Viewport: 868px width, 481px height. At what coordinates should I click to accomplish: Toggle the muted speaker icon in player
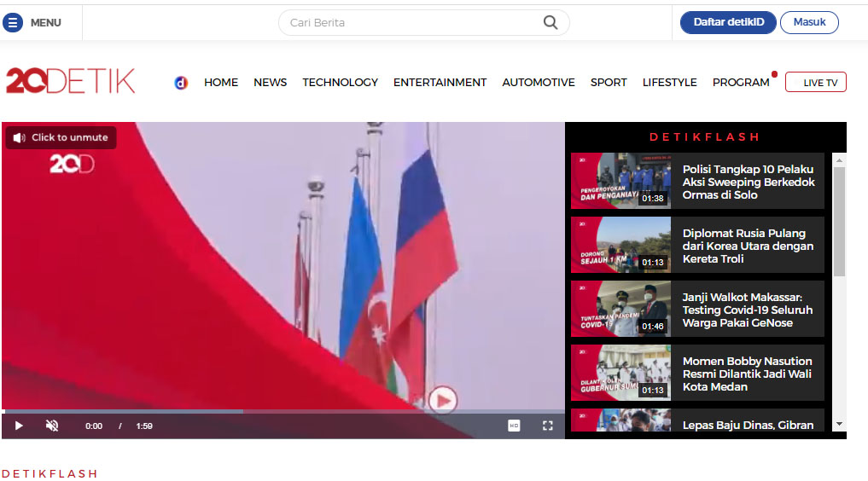[51, 426]
